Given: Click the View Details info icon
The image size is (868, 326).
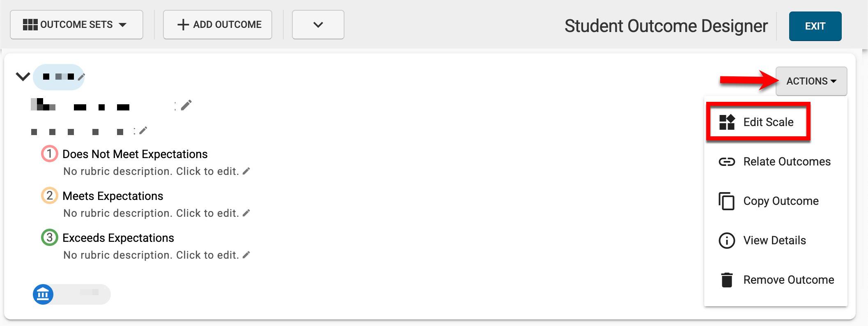Looking at the screenshot, I should click(x=727, y=241).
